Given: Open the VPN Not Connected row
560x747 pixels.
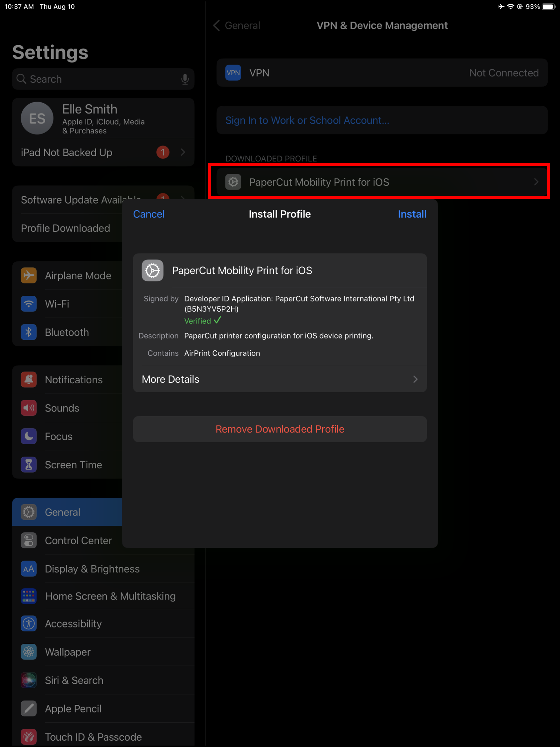Looking at the screenshot, I should (382, 73).
